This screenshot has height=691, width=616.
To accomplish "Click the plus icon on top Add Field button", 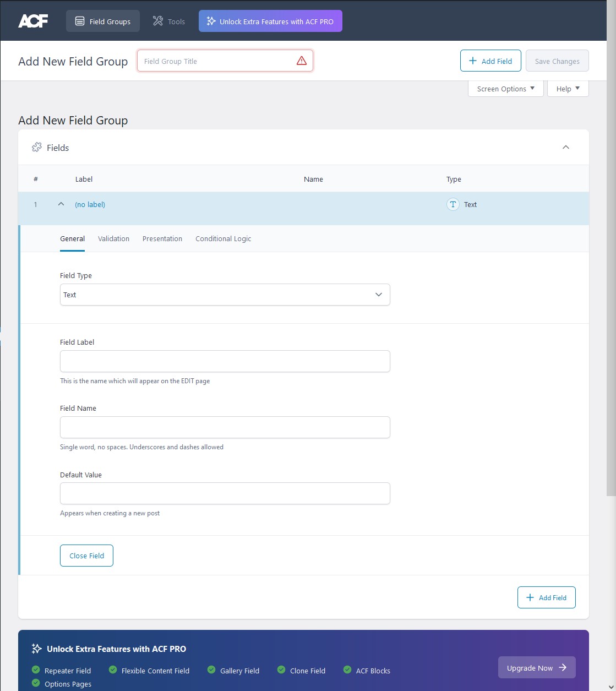I will [x=472, y=60].
